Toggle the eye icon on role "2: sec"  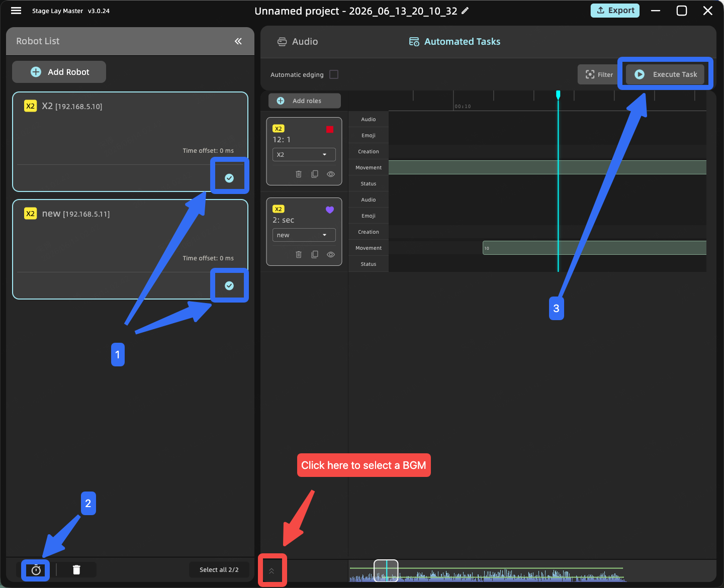(331, 254)
